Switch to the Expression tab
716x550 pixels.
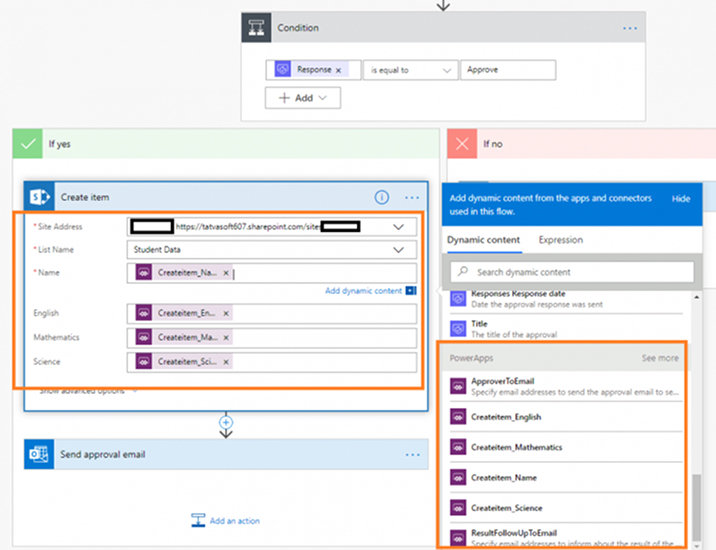point(561,240)
